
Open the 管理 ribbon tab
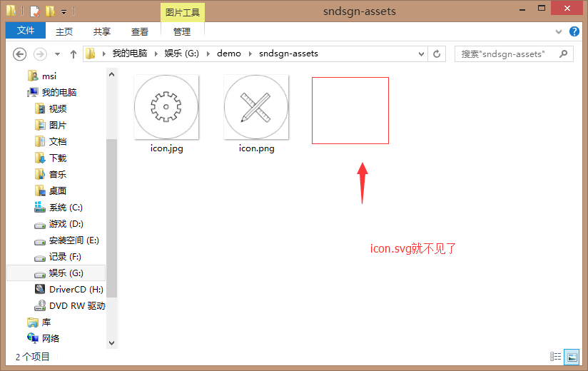[182, 31]
